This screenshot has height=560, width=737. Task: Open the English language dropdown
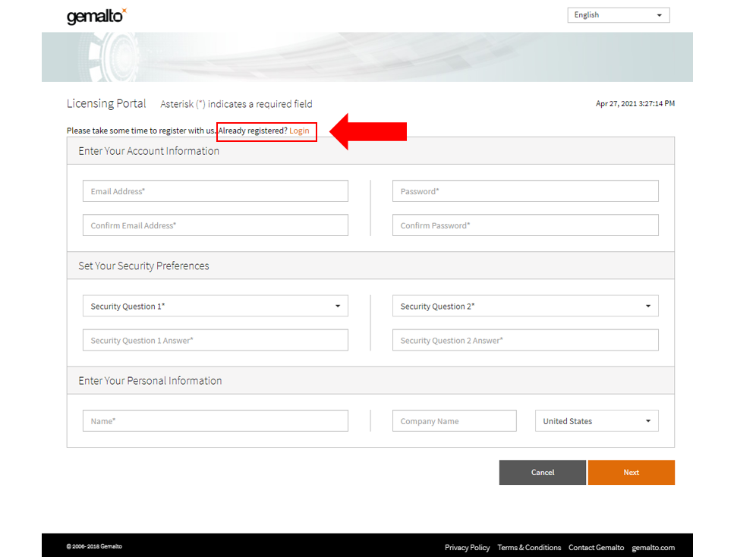pyautogui.click(x=618, y=15)
